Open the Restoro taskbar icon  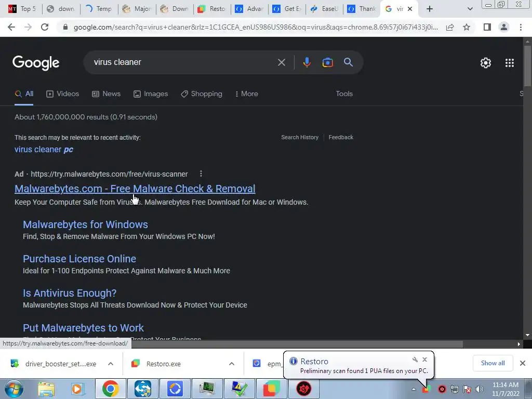[x=271, y=389]
